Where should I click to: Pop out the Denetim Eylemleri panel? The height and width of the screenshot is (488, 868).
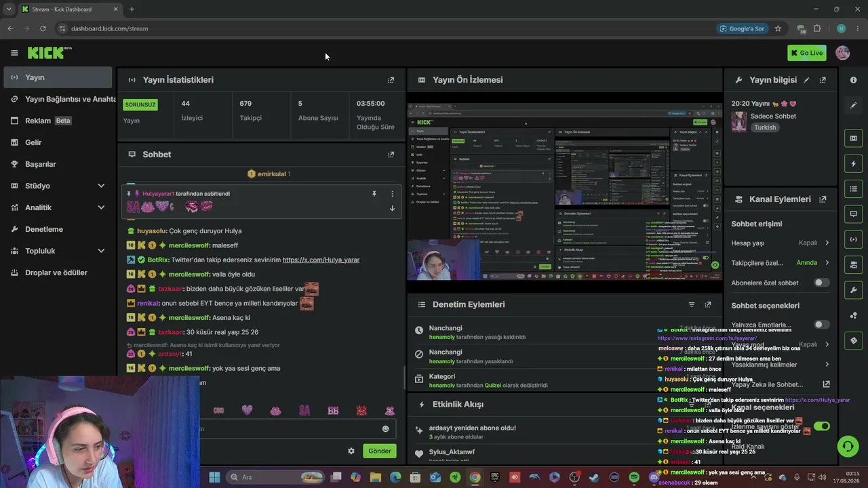click(x=708, y=305)
